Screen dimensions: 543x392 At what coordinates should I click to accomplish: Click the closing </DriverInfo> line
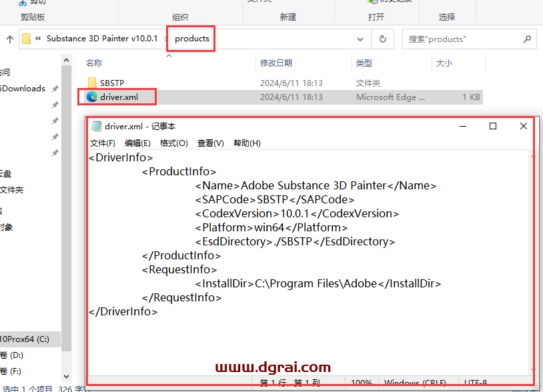point(123,311)
